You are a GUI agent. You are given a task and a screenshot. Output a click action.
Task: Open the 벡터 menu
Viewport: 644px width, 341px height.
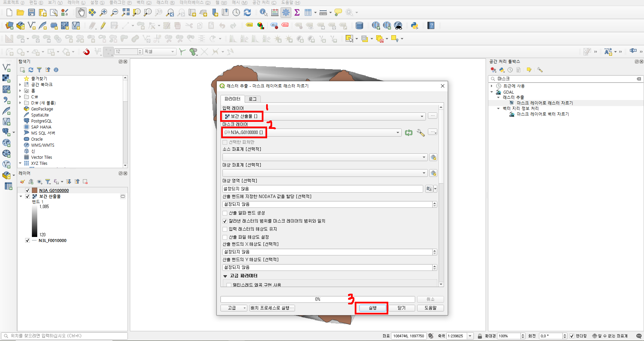pyautogui.click(x=144, y=3)
